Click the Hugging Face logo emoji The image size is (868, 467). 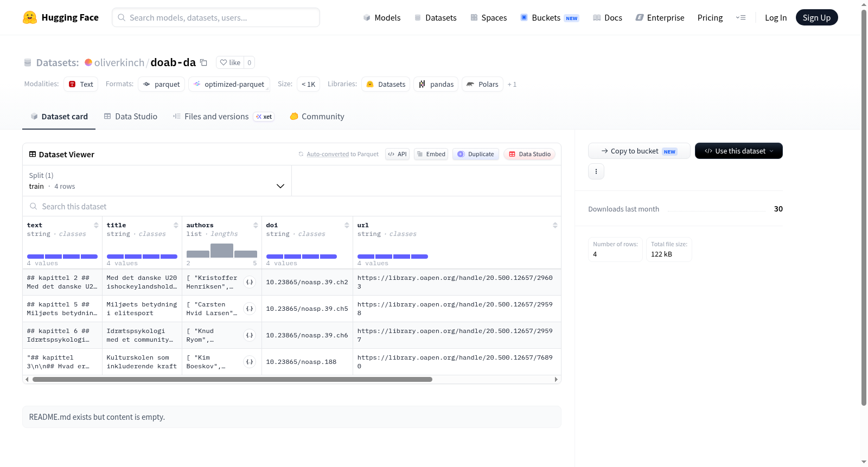coord(30,17)
